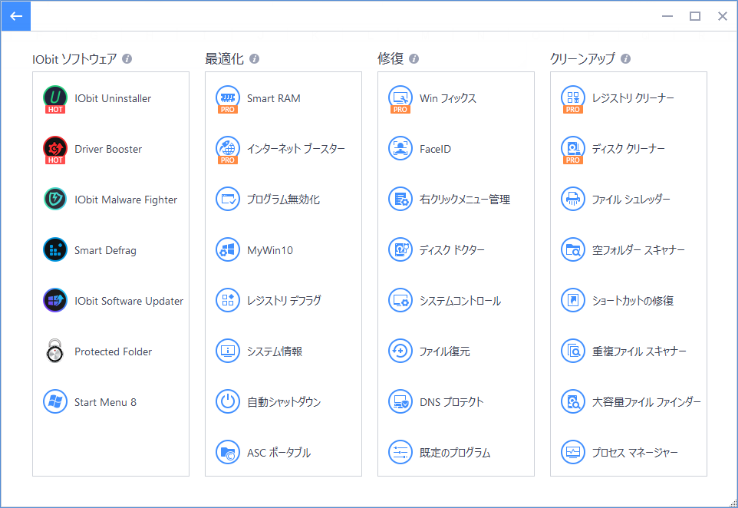Open システムコントロール icon

400,300
